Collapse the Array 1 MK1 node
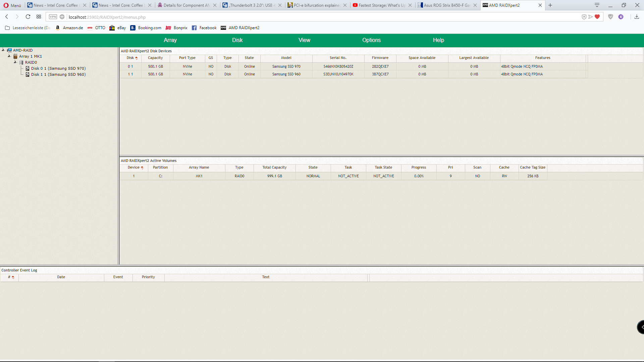 coord(9,56)
